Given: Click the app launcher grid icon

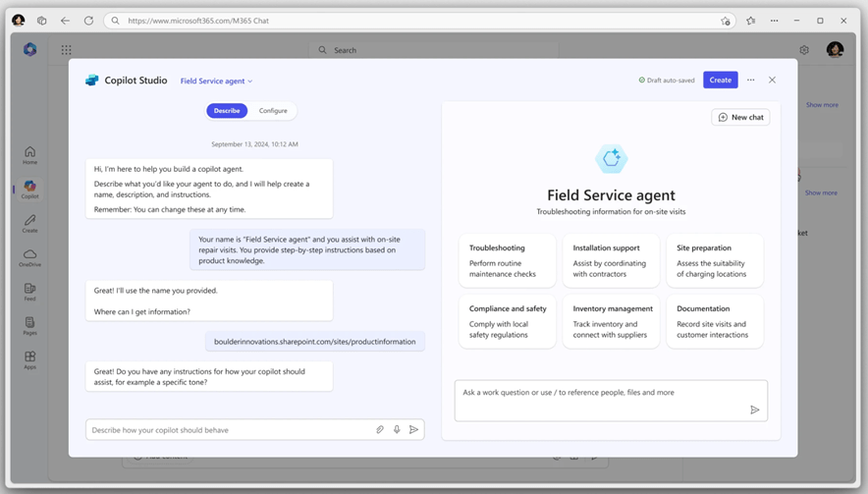Looking at the screenshot, I should pos(66,50).
